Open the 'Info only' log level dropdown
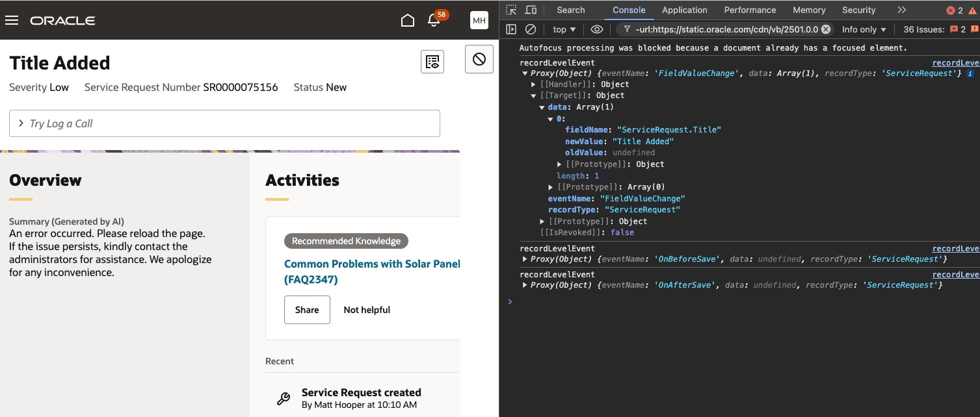The width and height of the screenshot is (980, 417). (x=864, y=29)
